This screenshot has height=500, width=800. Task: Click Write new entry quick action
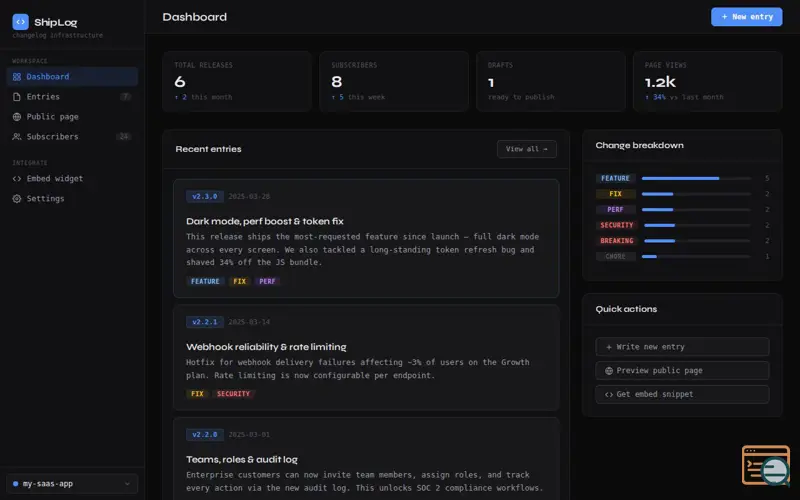pyautogui.click(x=682, y=347)
